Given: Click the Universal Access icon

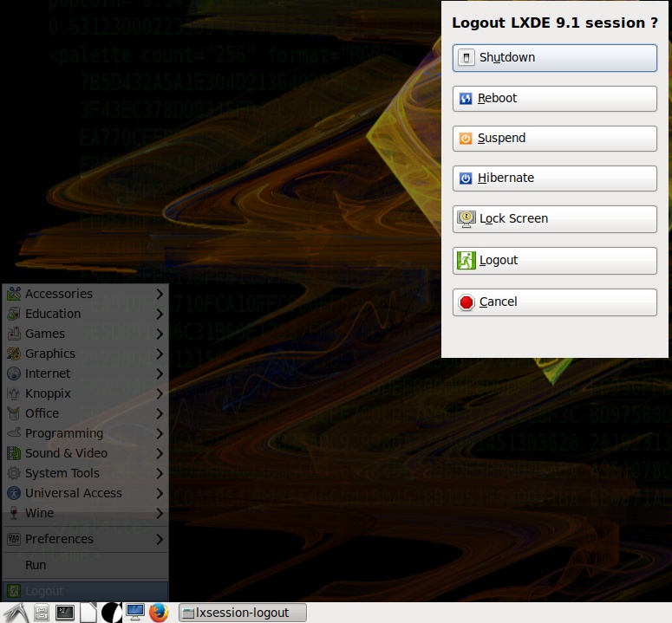Looking at the screenshot, I should point(14,493).
